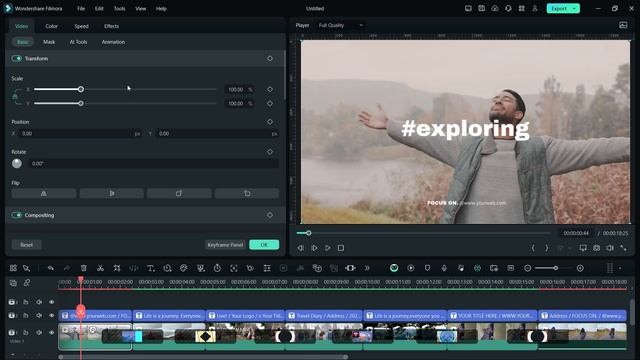The image size is (640, 360).
Task: Toggle the Compositing switch
Action: [17, 215]
